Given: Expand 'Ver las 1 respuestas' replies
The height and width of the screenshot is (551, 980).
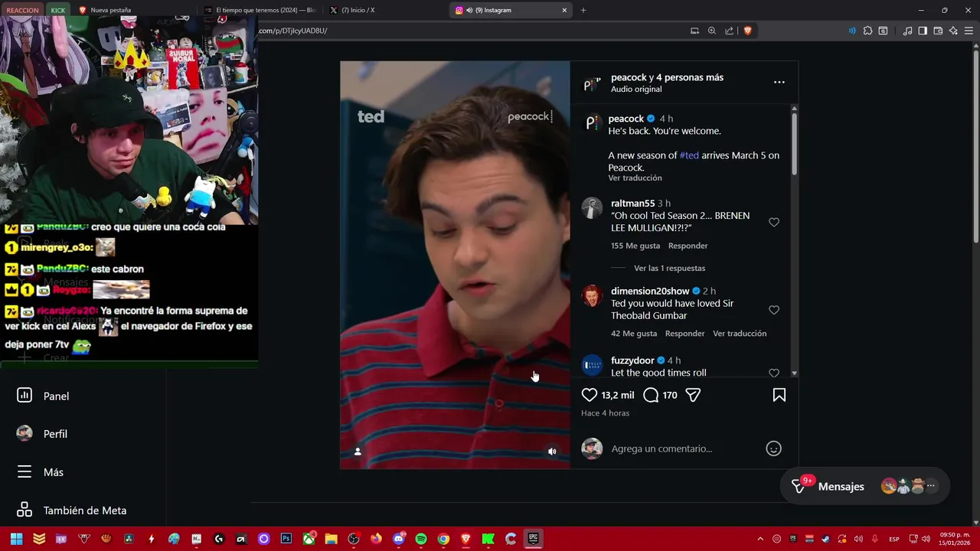Looking at the screenshot, I should coord(669,268).
